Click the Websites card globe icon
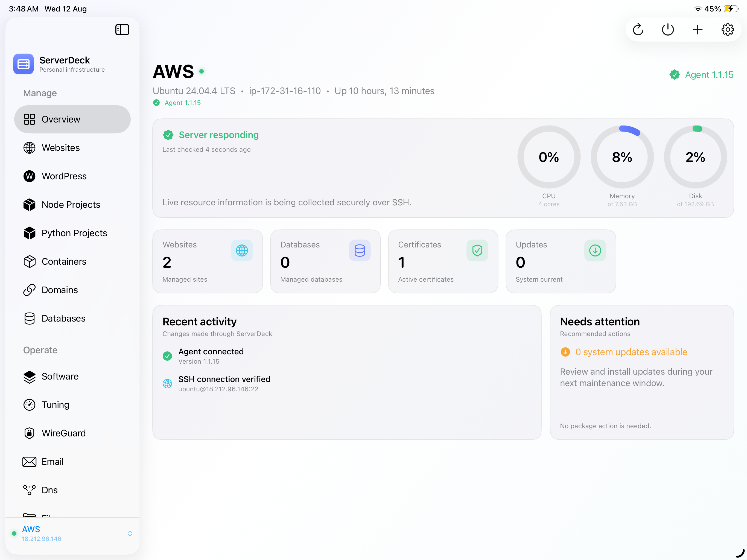 tap(242, 251)
